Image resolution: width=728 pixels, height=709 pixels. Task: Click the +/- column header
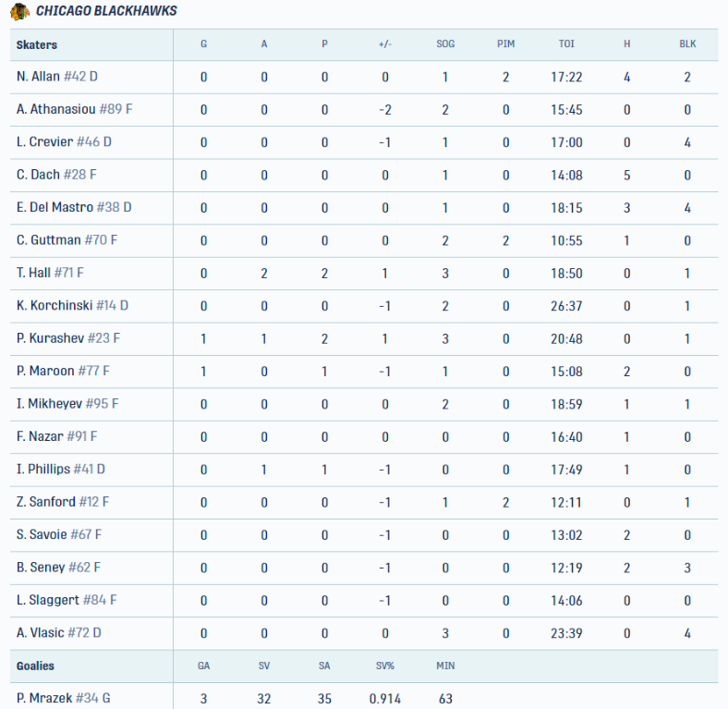point(385,44)
